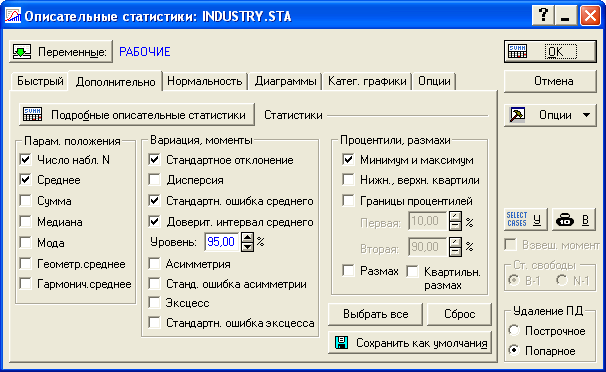Switch to the Катег. графики tab
This screenshot has height=372, width=606.
pos(367,81)
